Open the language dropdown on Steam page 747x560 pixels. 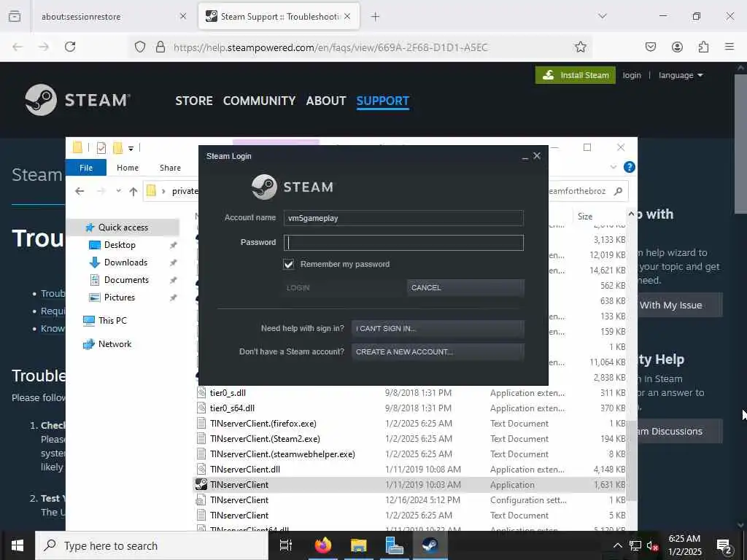point(681,75)
